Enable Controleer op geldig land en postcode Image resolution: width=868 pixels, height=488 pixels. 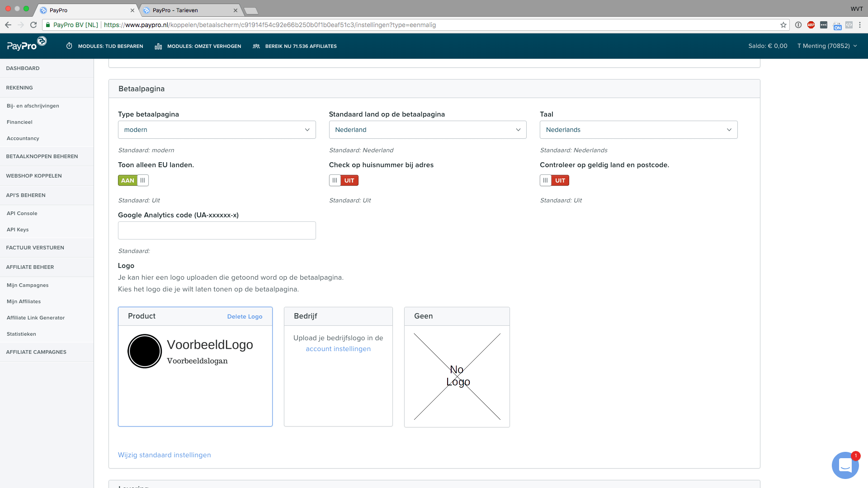coord(554,180)
